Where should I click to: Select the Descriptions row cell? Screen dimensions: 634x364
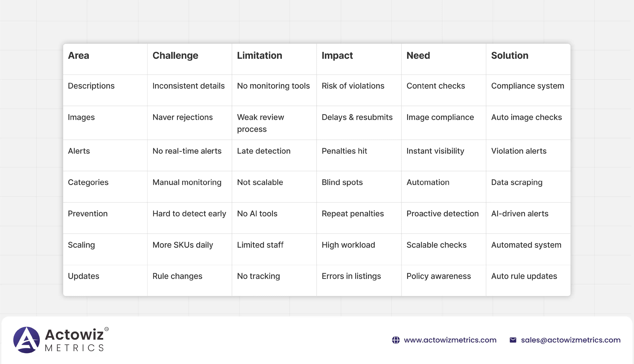(91, 86)
